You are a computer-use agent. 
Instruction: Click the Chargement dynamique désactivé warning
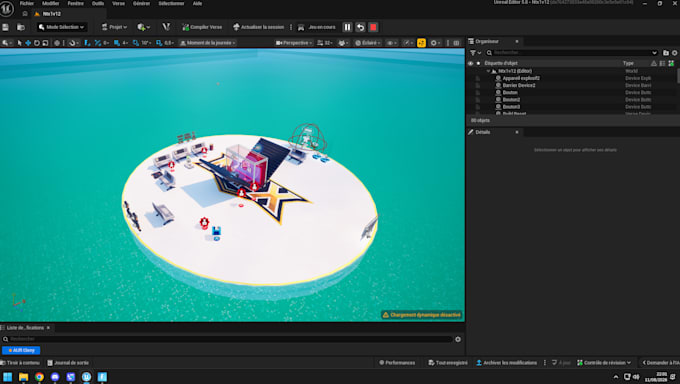pos(422,315)
